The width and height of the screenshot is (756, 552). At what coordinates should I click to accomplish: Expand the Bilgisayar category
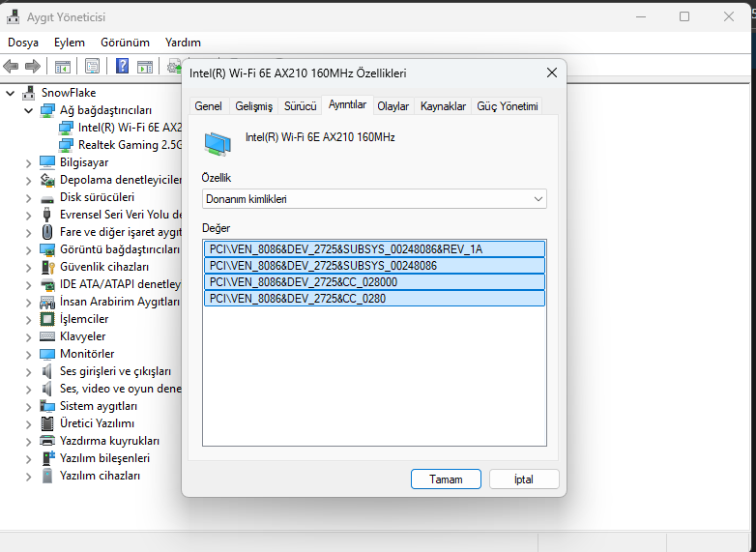click(x=28, y=163)
